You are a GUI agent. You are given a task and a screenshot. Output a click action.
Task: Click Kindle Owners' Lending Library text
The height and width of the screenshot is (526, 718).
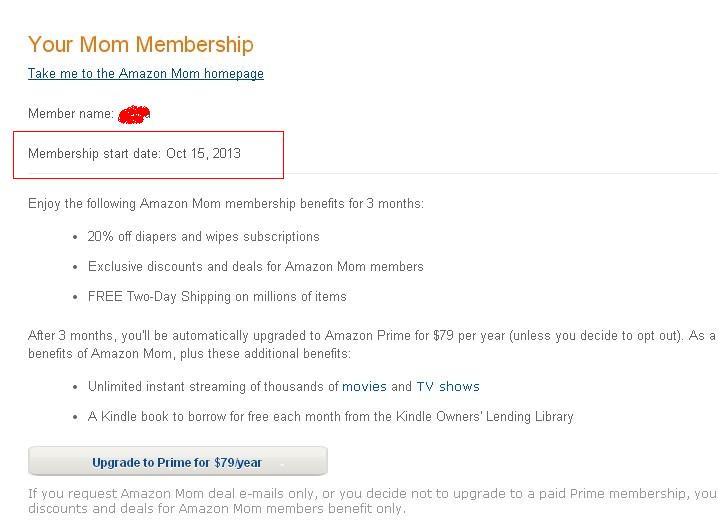(494, 417)
